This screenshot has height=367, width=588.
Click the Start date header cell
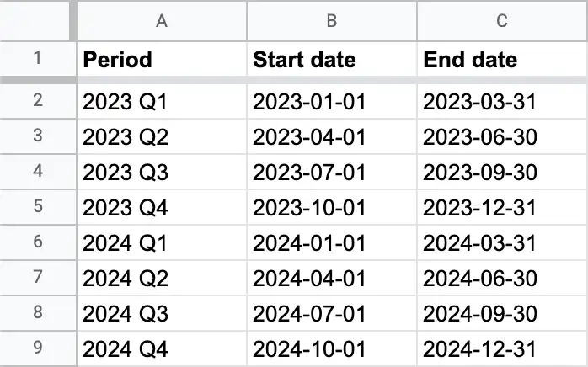pyautogui.click(x=332, y=60)
